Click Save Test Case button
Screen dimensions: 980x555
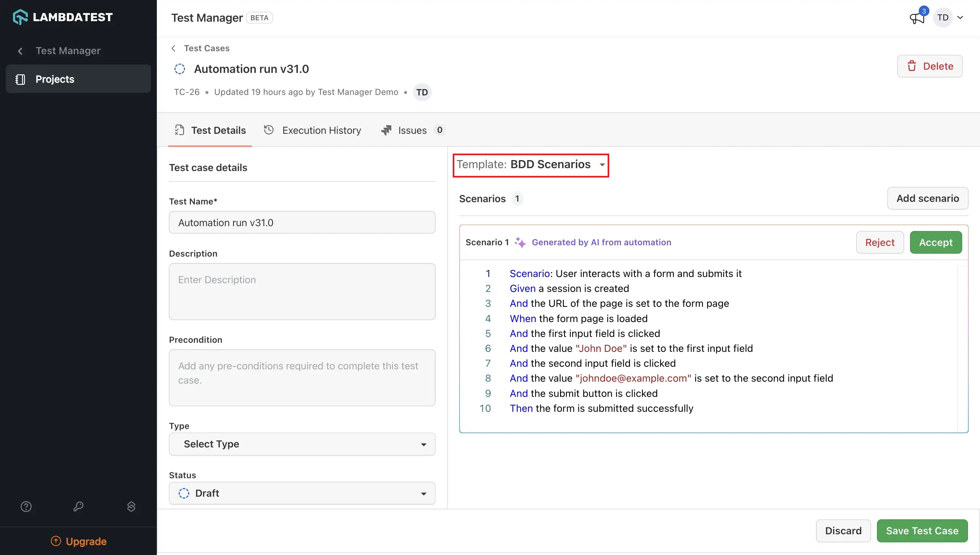922,531
